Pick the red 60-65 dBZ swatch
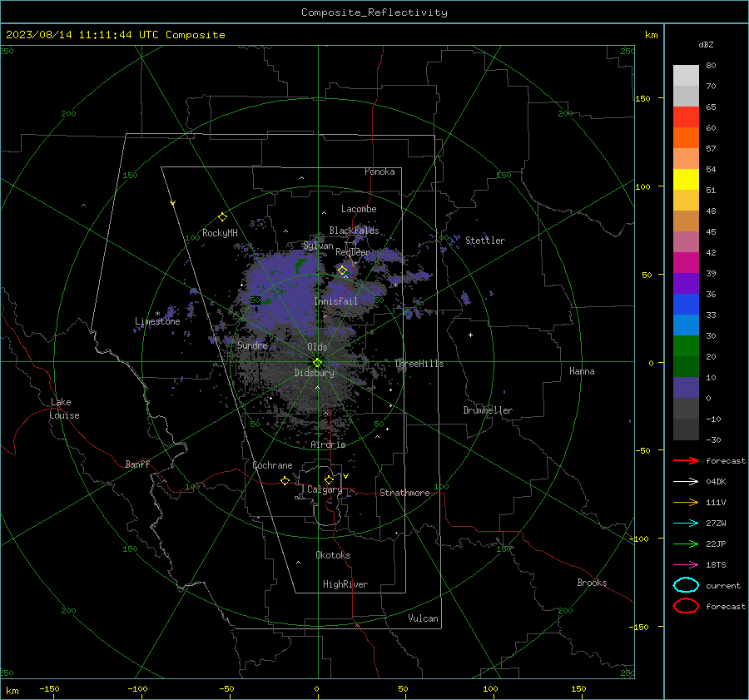The image size is (749, 700). coord(686,117)
